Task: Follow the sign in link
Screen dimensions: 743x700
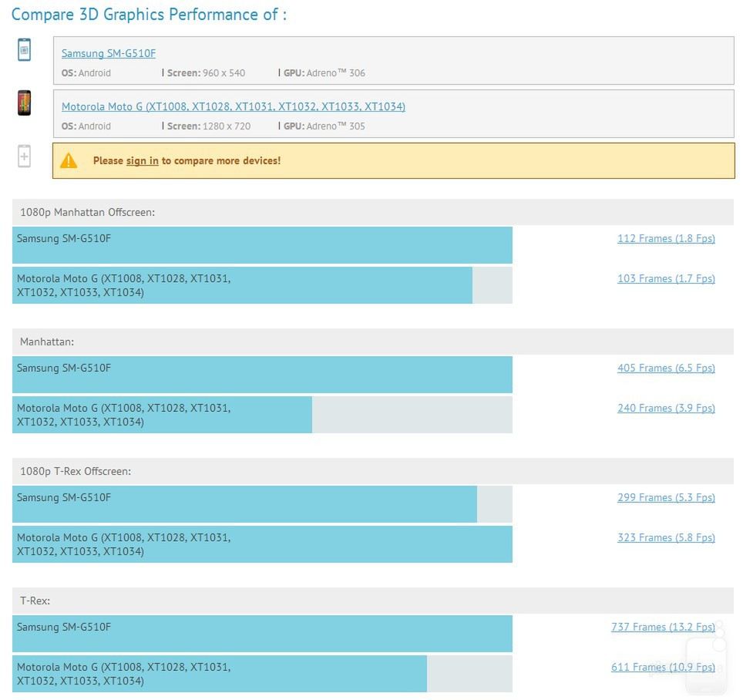Action: pos(142,160)
